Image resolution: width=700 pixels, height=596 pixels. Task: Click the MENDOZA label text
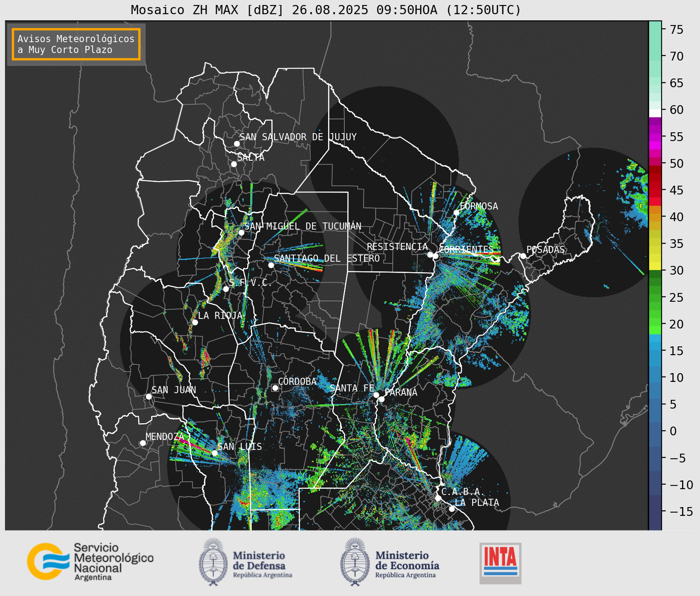pos(165,437)
